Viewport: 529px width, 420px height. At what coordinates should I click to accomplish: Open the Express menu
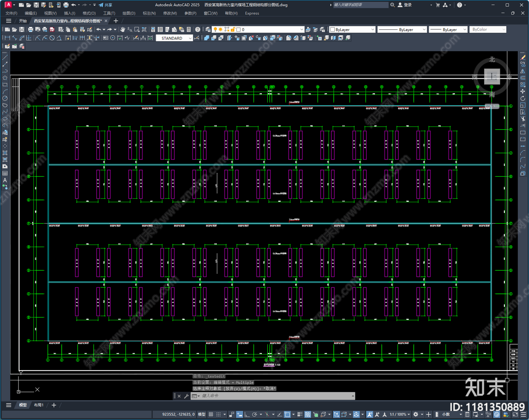click(252, 13)
